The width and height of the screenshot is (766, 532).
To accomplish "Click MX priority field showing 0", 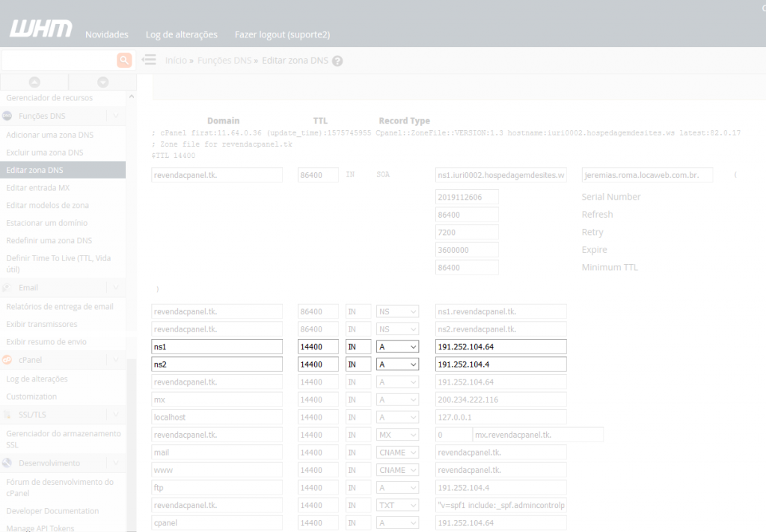I will click(x=453, y=435).
